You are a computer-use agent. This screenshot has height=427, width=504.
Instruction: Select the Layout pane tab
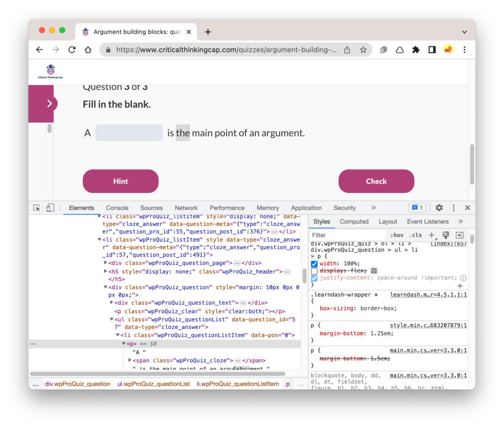tap(388, 222)
